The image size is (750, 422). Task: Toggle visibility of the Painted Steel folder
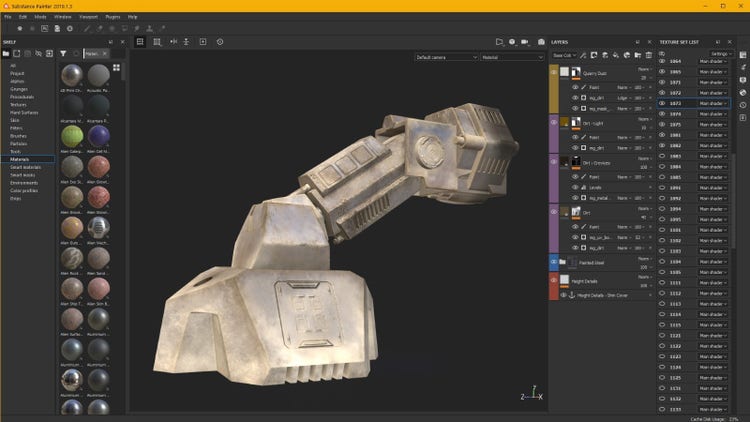click(x=553, y=261)
